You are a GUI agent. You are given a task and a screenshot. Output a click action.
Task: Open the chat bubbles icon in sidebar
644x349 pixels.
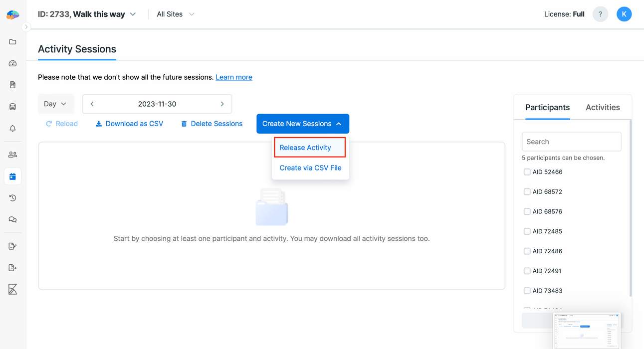point(12,219)
